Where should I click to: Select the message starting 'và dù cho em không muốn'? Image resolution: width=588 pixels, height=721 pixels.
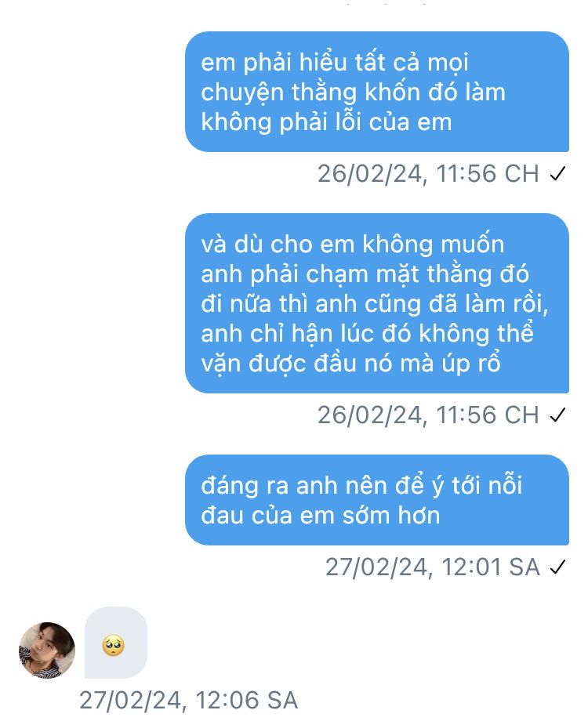click(x=377, y=303)
